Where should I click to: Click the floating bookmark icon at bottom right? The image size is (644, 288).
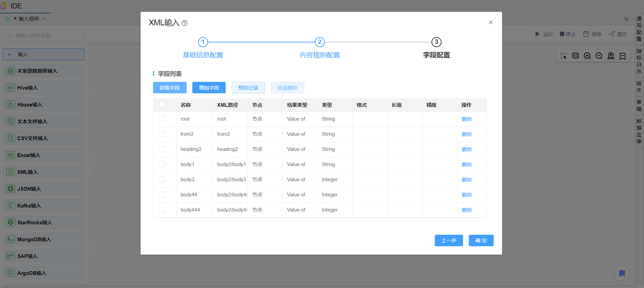click(x=622, y=274)
